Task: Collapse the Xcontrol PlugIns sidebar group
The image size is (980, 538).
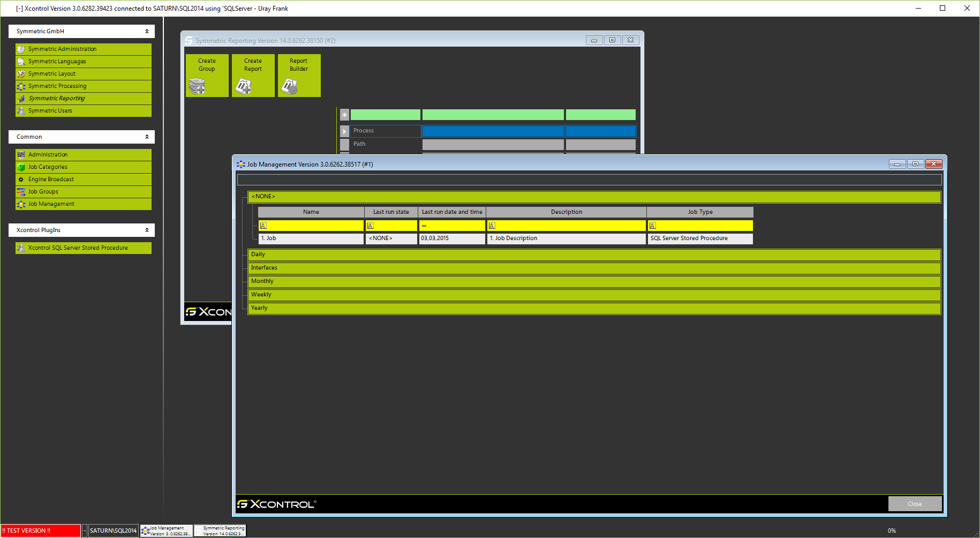Action: [147, 230]
